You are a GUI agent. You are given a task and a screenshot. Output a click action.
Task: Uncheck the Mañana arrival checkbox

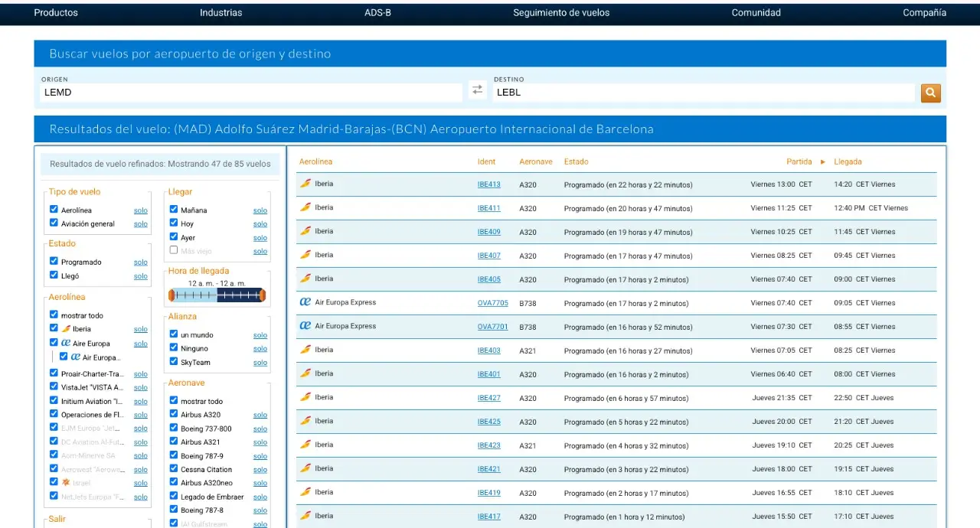point(174,210)
